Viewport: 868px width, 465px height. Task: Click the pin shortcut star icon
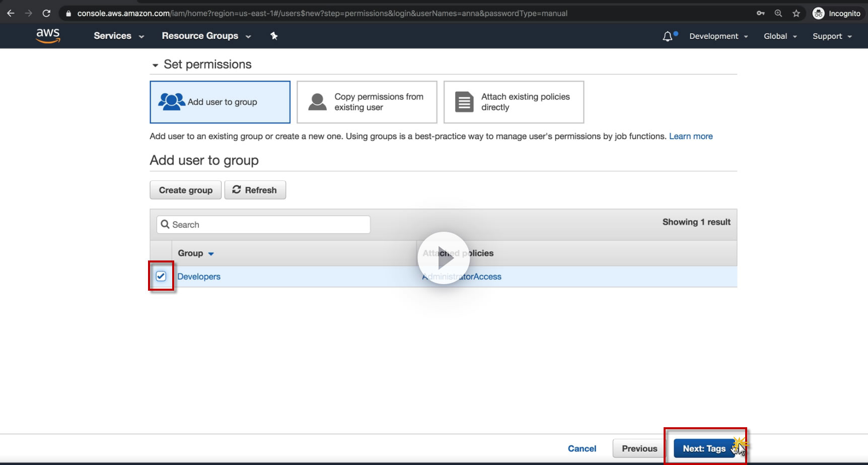pos(274,36)
